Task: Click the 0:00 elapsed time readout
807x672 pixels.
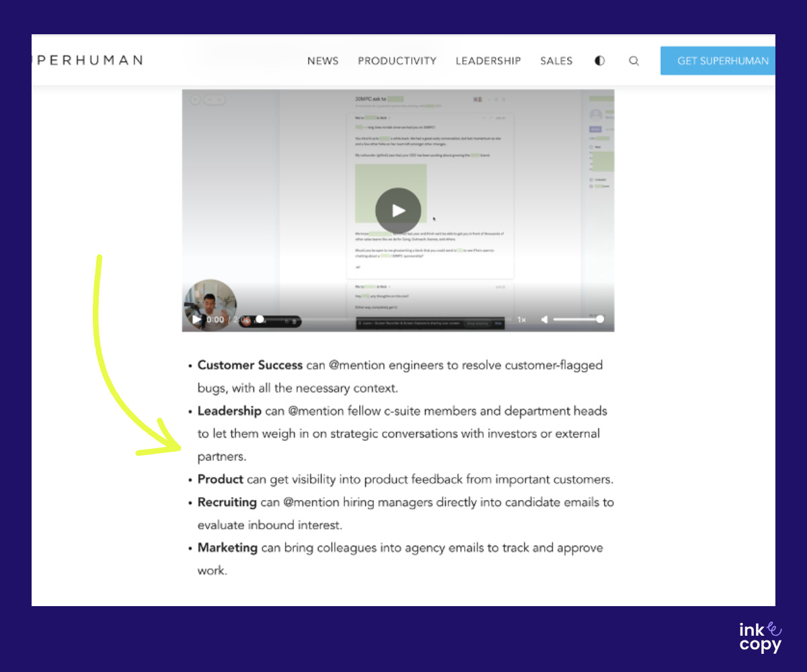Action: coord(215,320)
